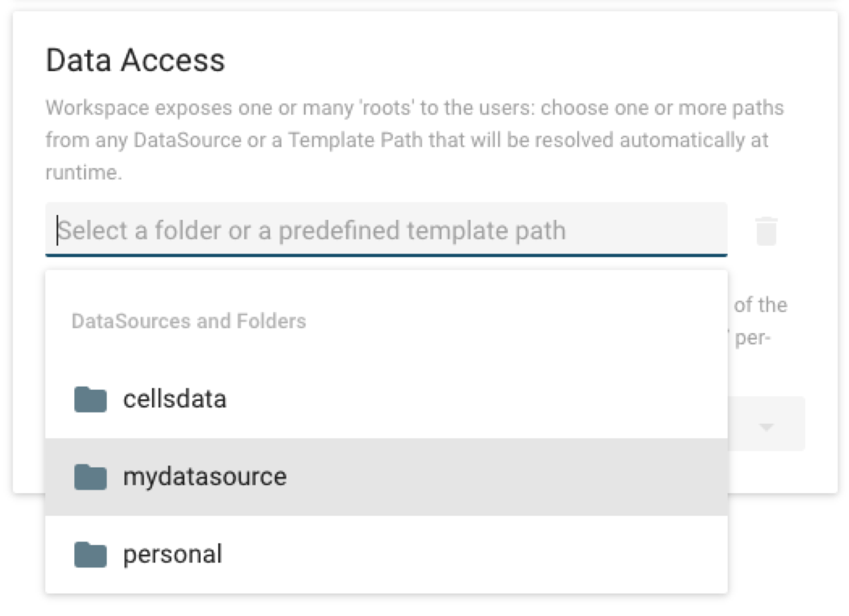Click the text cursor in the path field
This screenshot has width=849, height=616.
[x=57, y=230]
